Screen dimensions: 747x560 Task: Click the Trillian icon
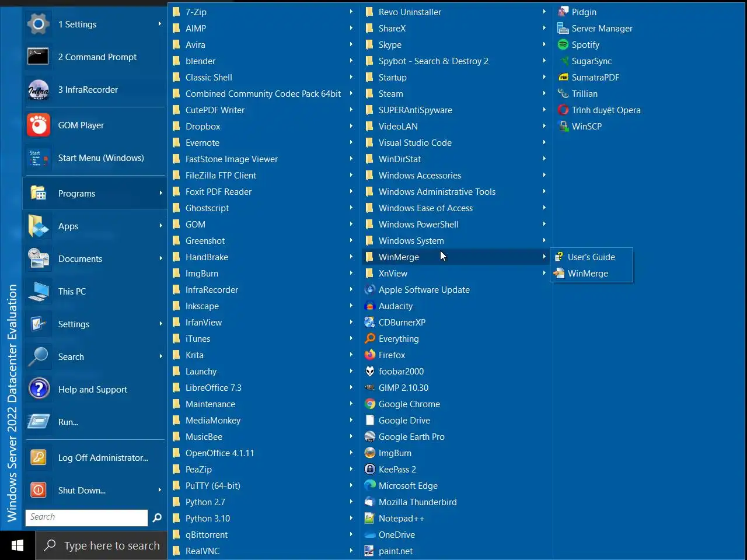563,93
